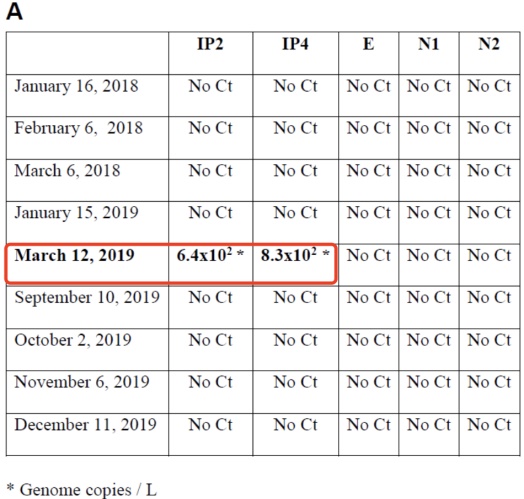Select the N1 column header
The width and height of the screenshot is (524, 499).
click(428, 44)
